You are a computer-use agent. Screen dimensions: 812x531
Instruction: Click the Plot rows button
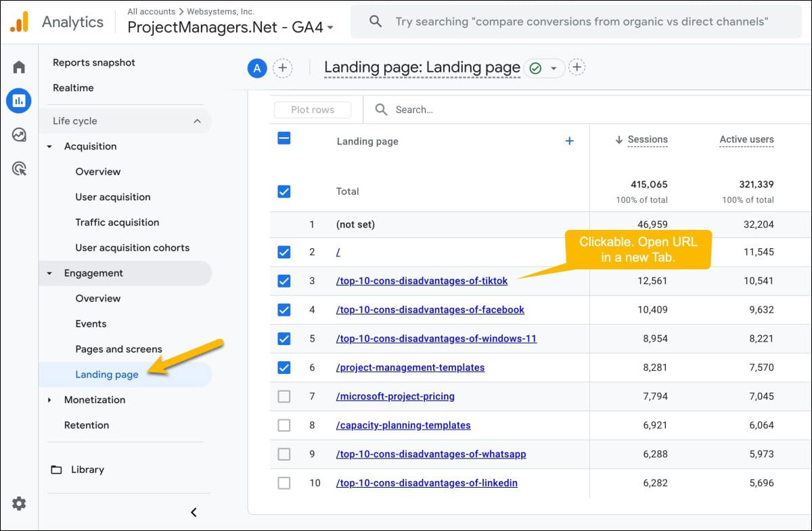313,110
